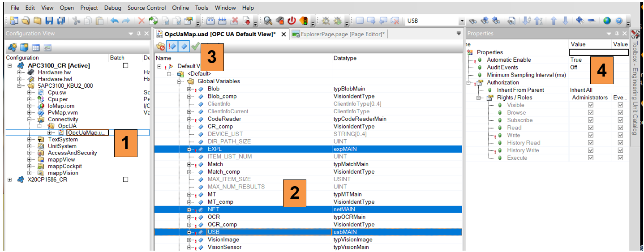
Task: Select the CodeReader variable row
Action: click(x=224, y=119)
